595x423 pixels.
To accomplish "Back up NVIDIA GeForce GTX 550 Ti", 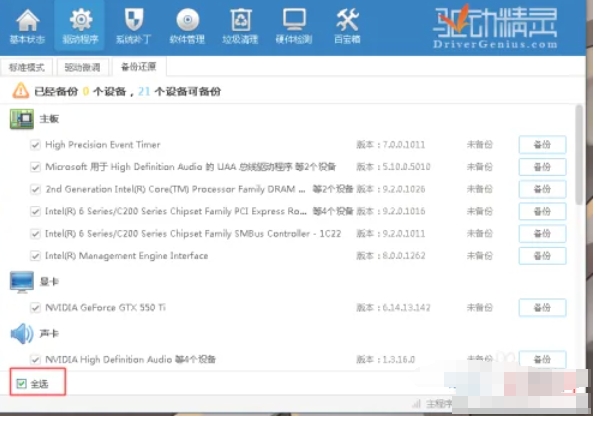I will 543,308.
